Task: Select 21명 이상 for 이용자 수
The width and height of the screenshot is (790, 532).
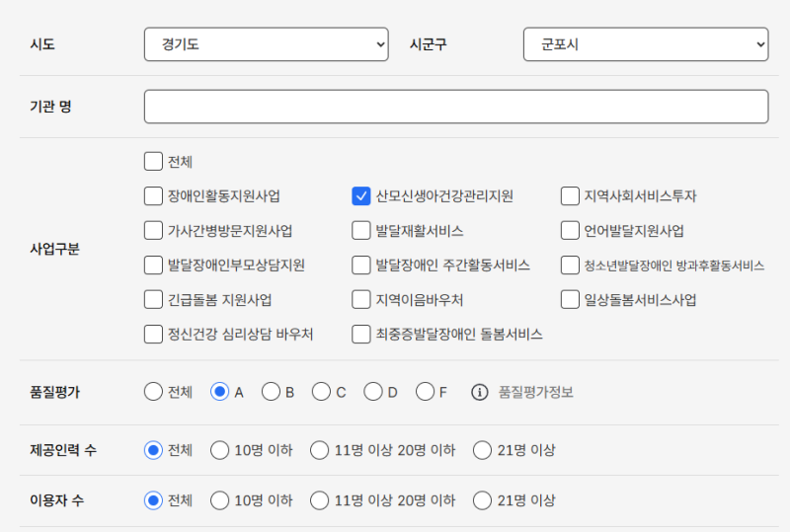Action: tap(482, 500)
